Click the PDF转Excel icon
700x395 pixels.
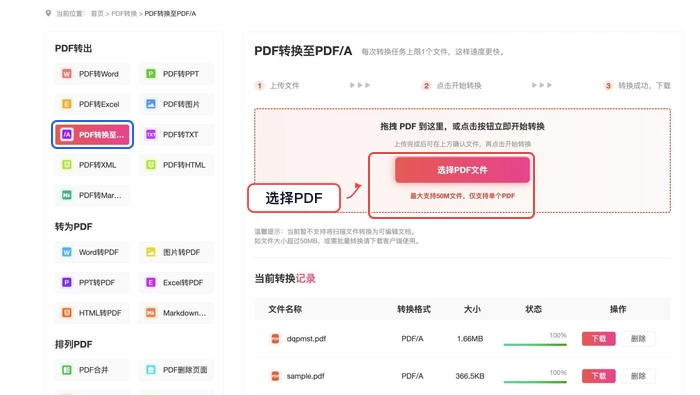click(x=67, y=104)
